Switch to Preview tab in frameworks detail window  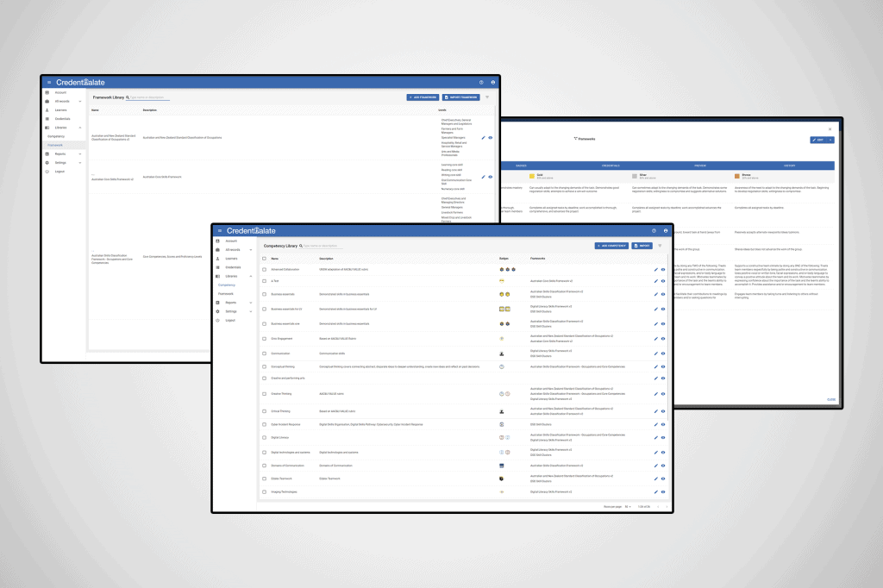click(x=700, y=166)
